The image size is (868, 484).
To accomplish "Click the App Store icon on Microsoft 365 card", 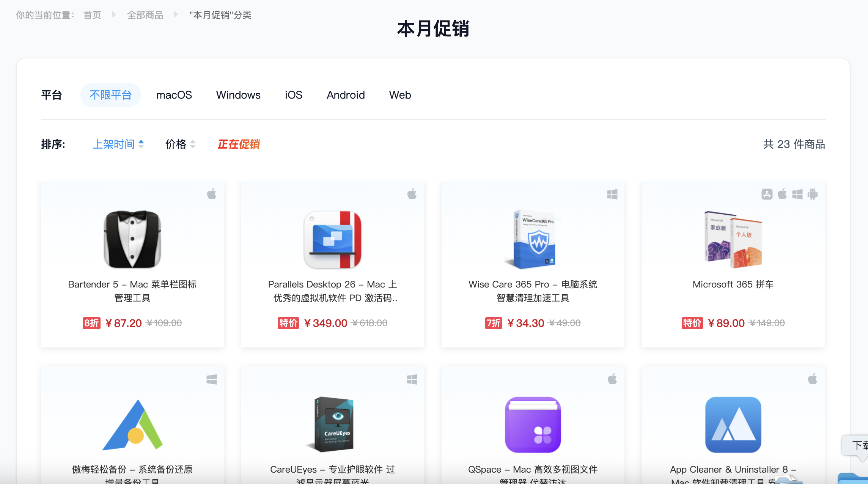I will tap(767, 194).
